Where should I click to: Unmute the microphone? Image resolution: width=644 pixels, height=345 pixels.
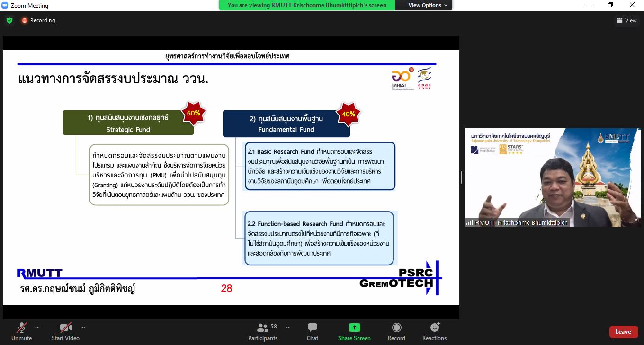21,332
